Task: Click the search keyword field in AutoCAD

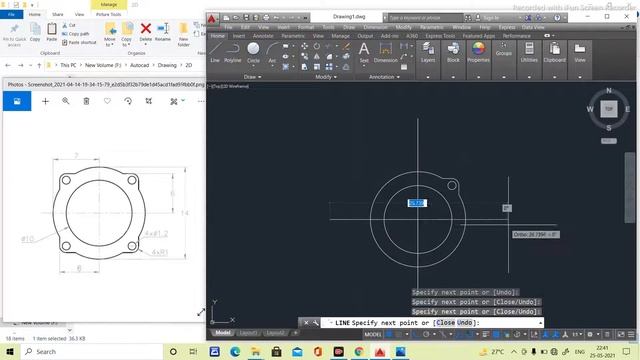Action: pos(425,18)
